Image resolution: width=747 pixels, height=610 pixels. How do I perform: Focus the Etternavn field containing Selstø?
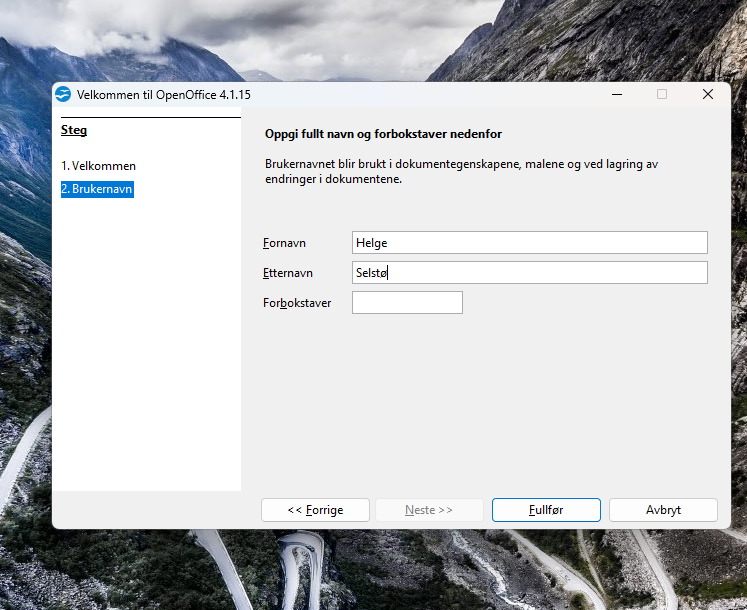coord(529,273)
